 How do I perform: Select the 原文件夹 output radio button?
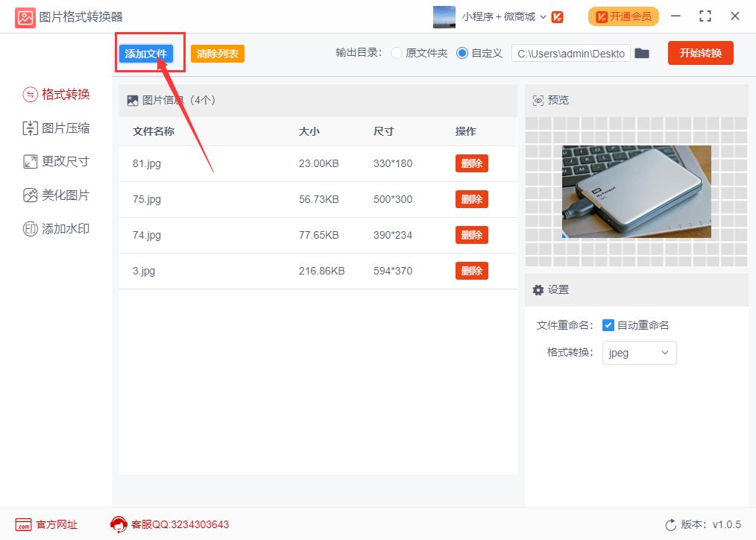point(396,53)
